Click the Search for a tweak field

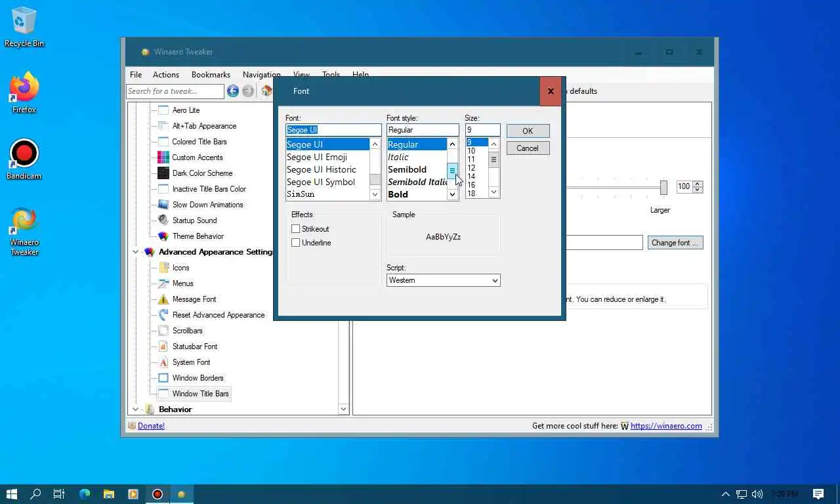click(175, 91)
